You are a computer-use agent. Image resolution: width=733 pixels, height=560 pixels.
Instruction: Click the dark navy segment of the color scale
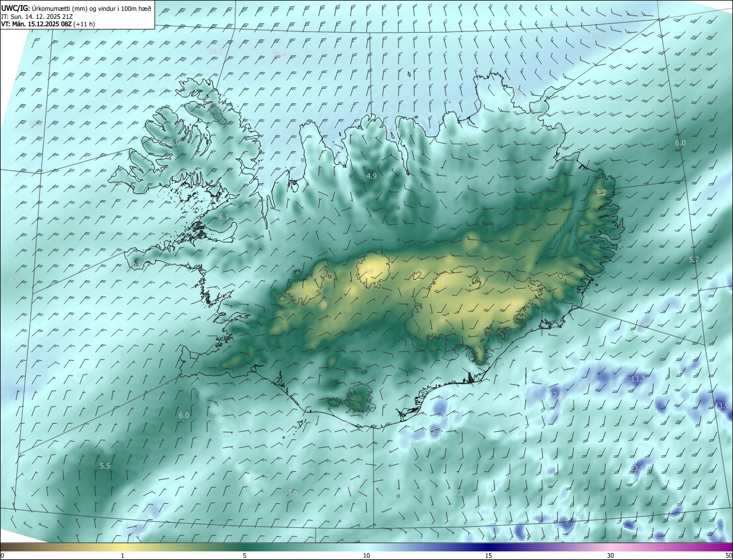click(x=490, y=547)
